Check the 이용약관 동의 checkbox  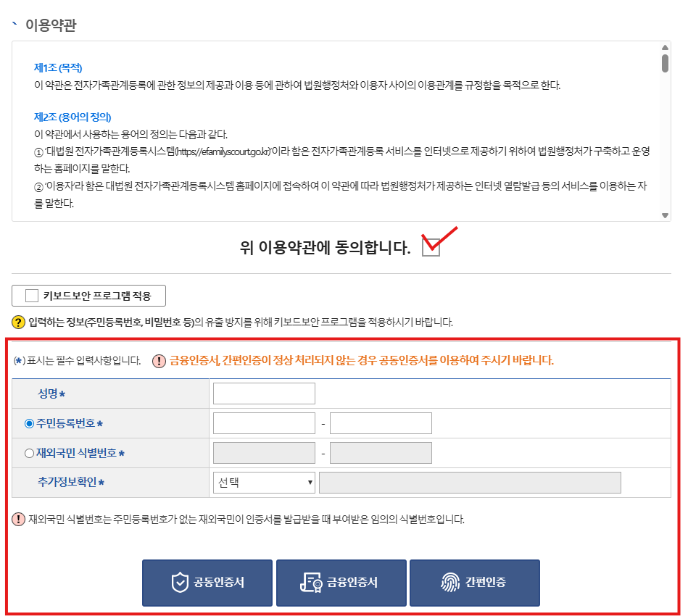(x=431, y=248)
